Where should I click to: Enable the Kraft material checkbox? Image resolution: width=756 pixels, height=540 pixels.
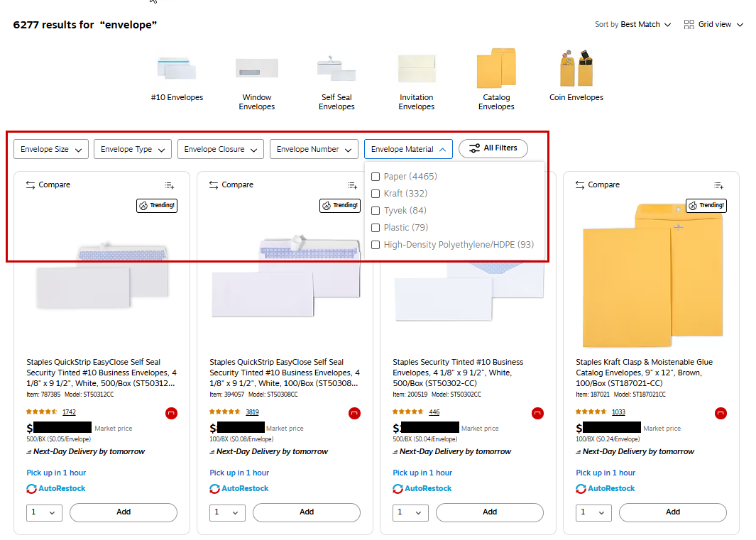point(376,194)
